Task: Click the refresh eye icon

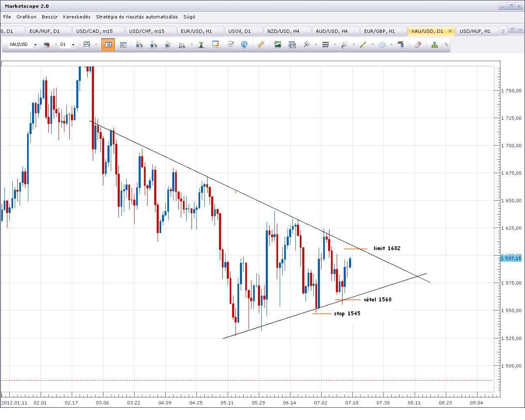Action: [230, 44]
